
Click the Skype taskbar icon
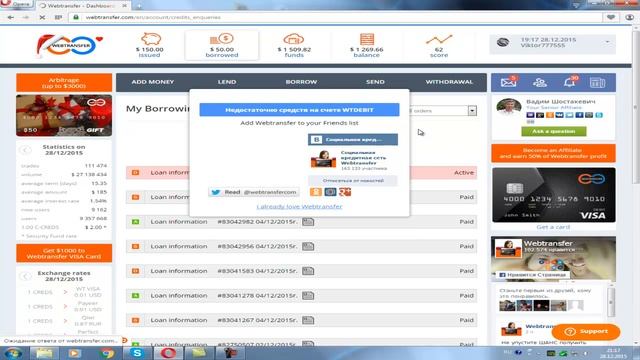(x=137, y=353)
